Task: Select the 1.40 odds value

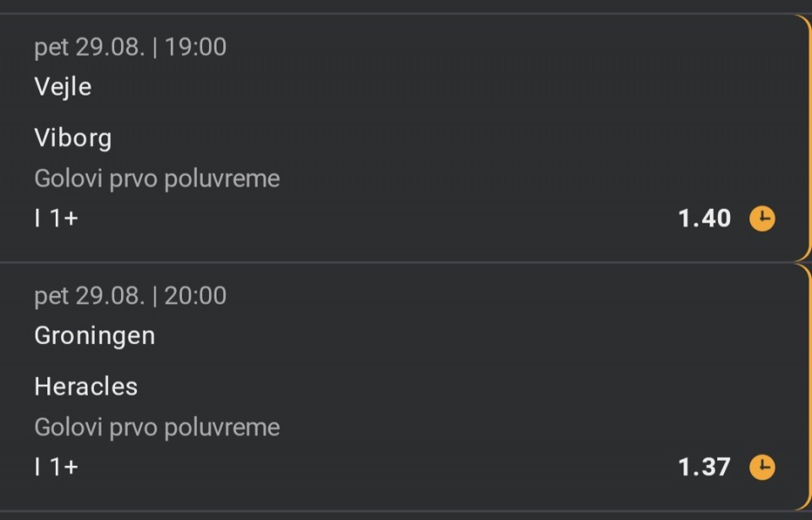Action: (x=705, y=218)
